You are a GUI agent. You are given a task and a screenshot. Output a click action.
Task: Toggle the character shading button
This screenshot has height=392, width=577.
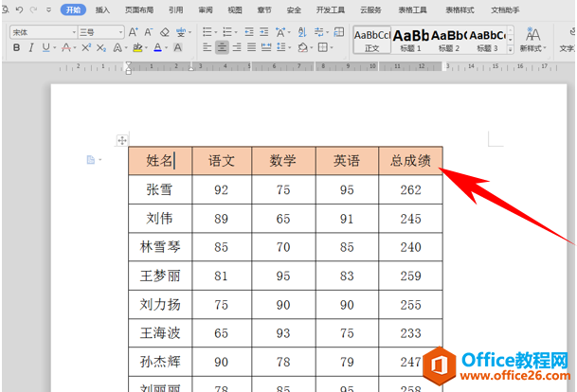[180, 47]
